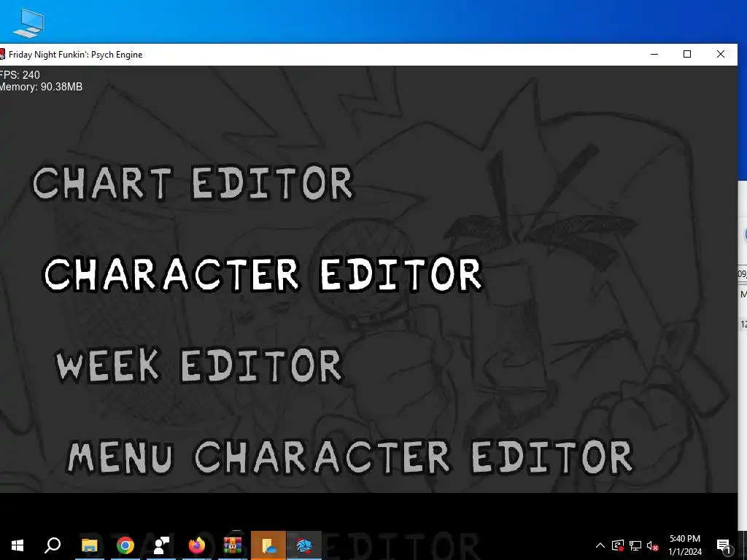Launch Firefox from the taskbar
This screenshot has width=747, height=560.
[x=197, y=545]
